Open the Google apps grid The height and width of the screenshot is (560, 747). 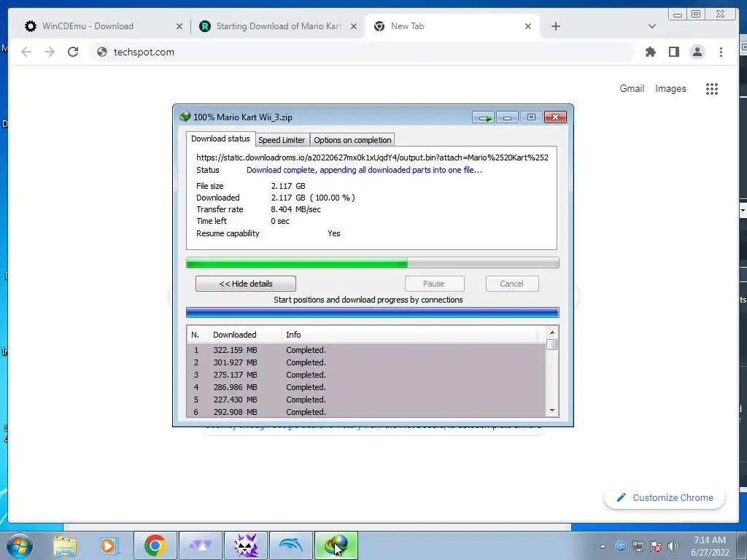coord(712,88)
